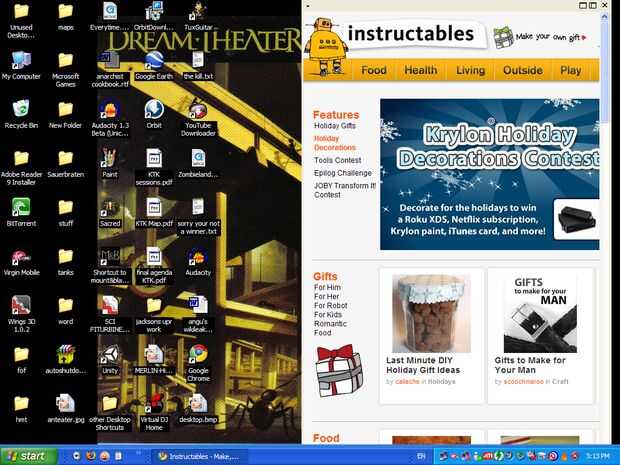Click author caleche under gift ideas
This screenshot has height=465, width=620.
407,382
